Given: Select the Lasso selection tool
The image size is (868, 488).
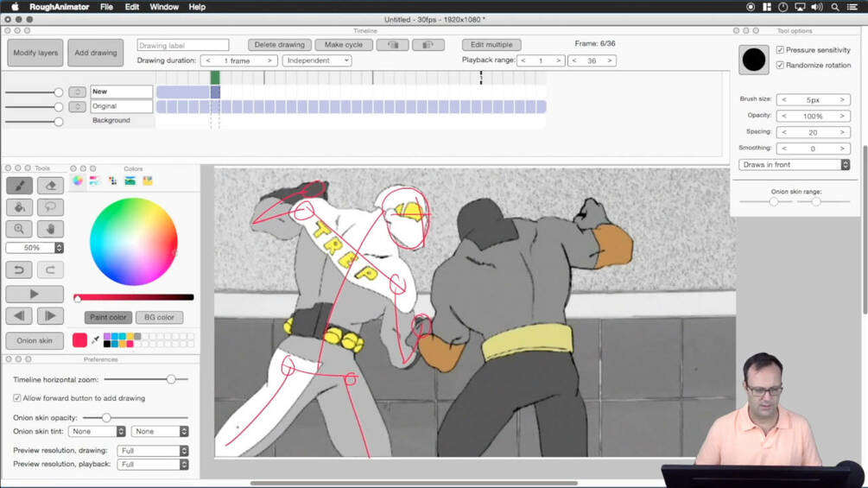Looking at the screenshot, I should (50, 207).
